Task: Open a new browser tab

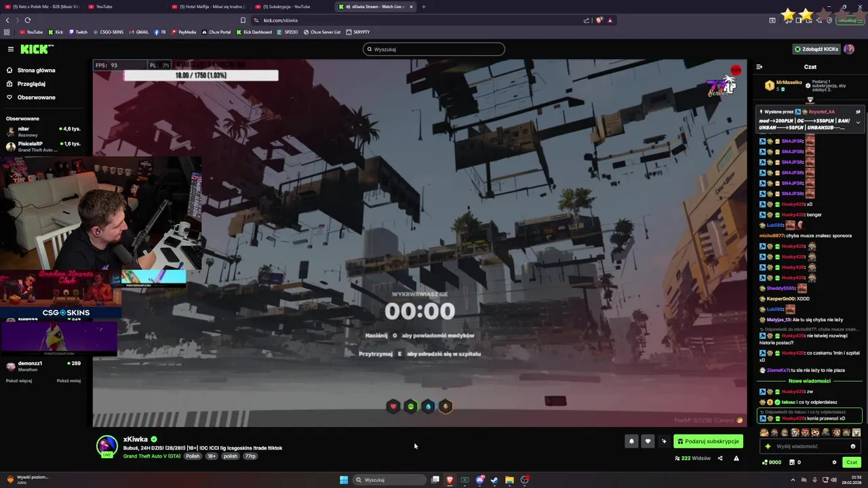Action: coord(424,7)
